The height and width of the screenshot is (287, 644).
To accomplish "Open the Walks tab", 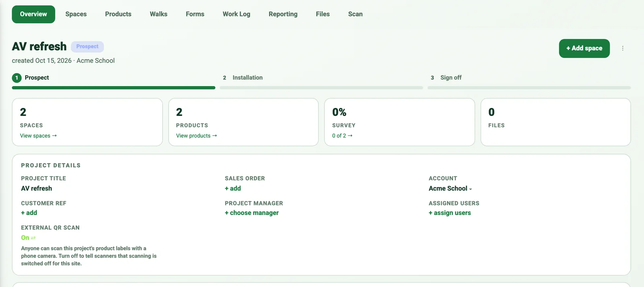I will coord(159,14).
